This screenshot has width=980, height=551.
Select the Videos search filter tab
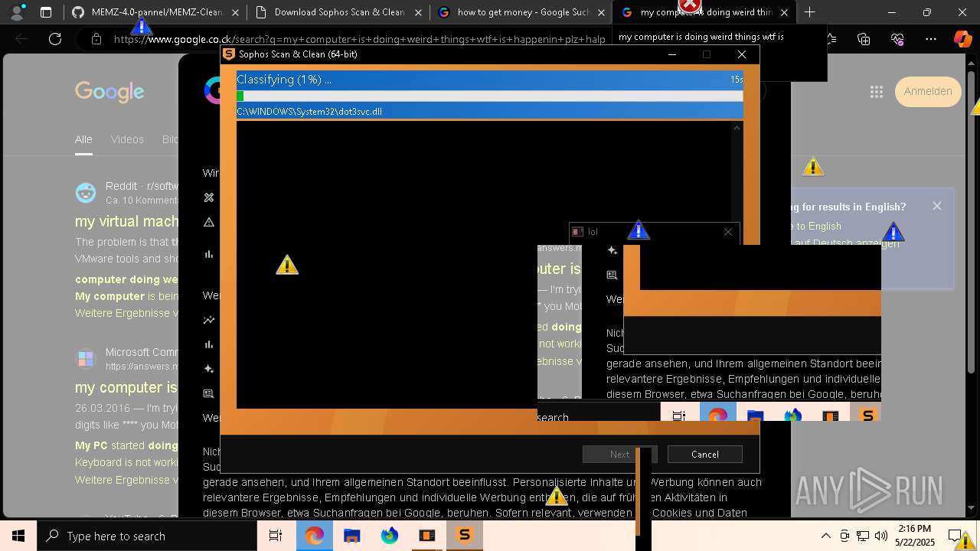click(x=127, y=139)
